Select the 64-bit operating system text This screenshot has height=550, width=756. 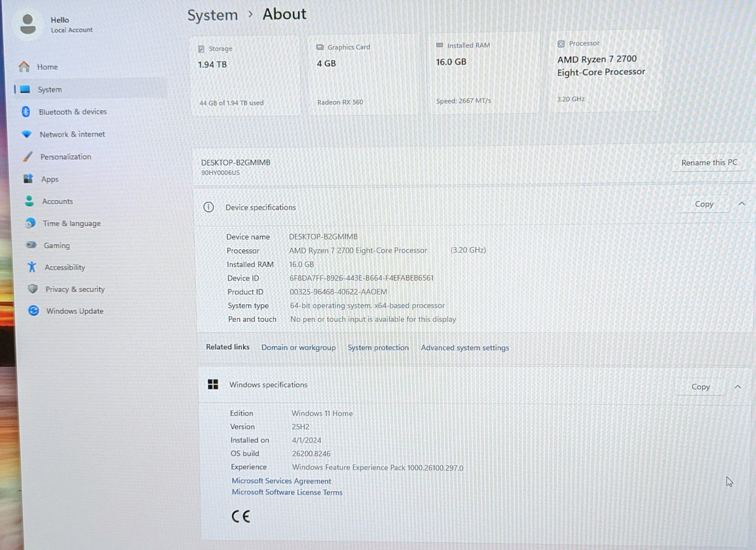pos(367,305)
